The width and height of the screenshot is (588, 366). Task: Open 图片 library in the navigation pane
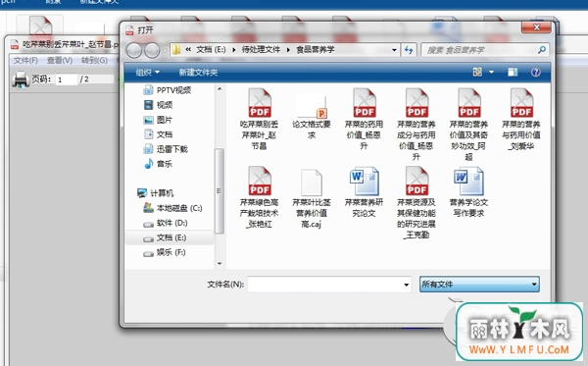click(x=158, y=120)
